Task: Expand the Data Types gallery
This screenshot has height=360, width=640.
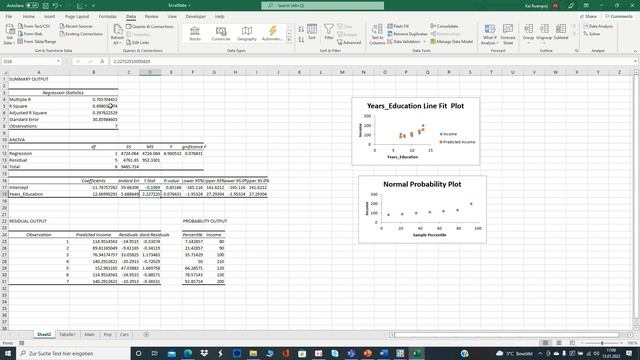Action: [289, 40]
